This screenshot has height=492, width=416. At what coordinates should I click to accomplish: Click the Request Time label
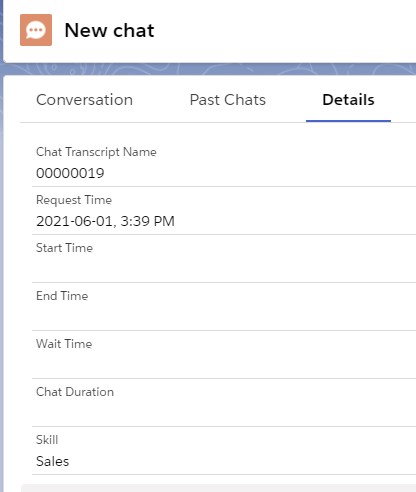point(74,200)
